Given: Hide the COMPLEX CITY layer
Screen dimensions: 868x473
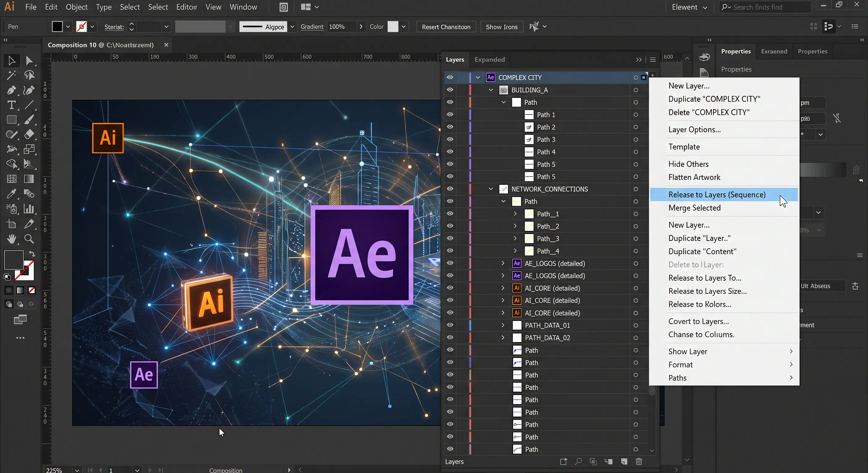Looking at the screenshot, I should 450,77.
